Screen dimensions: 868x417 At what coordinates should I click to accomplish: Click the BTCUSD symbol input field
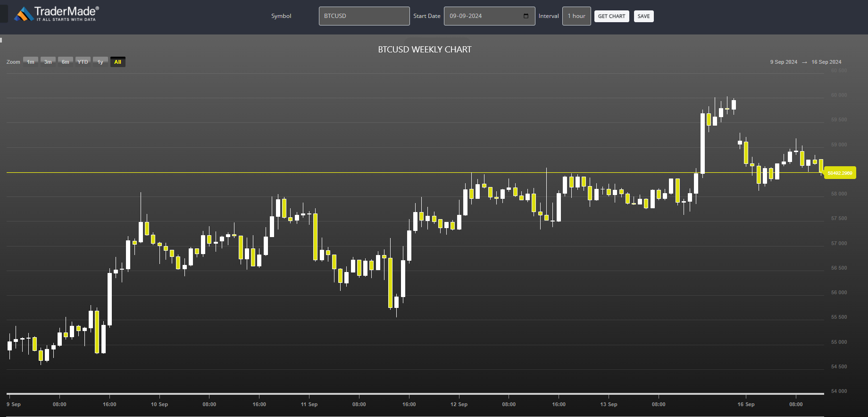[364, 16]
